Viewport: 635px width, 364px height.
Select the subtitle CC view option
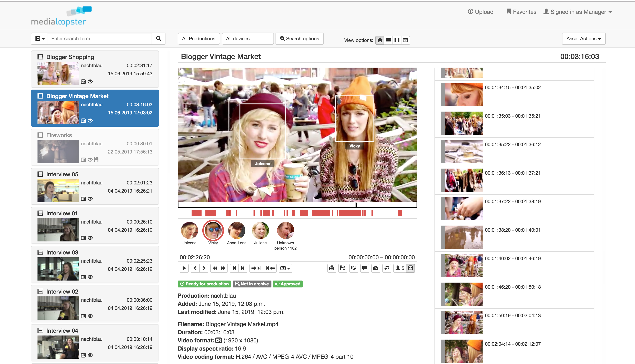[x=405, y=40]
